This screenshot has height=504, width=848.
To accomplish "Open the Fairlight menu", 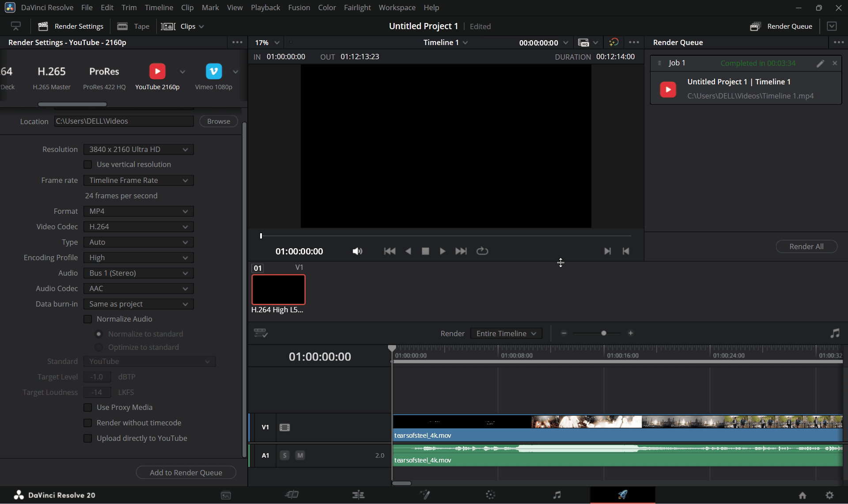I will (x=357, y=8).
